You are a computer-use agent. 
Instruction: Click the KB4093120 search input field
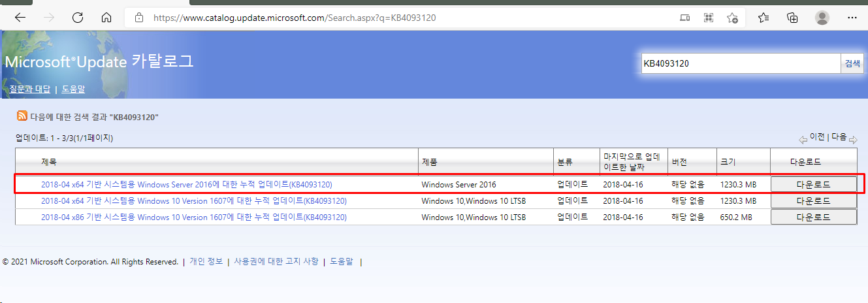[741, 63]
